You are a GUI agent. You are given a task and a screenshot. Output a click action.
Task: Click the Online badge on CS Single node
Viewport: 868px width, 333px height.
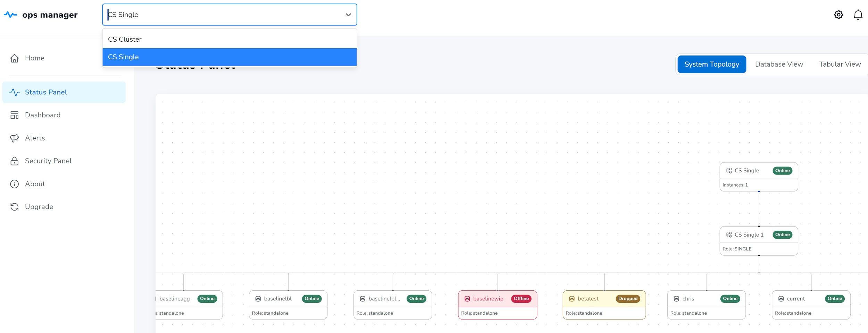782,171
